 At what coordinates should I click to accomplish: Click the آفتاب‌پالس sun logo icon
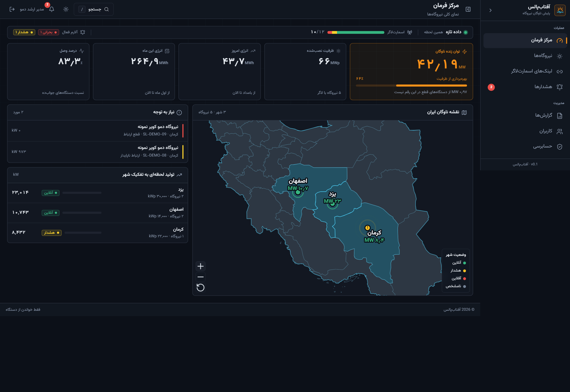point(560,10)
